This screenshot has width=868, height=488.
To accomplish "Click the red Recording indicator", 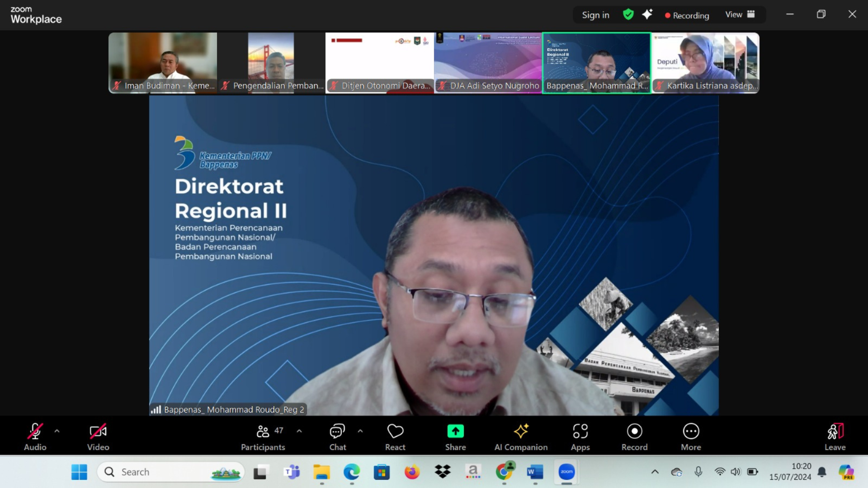I will (x=687, y=15).
